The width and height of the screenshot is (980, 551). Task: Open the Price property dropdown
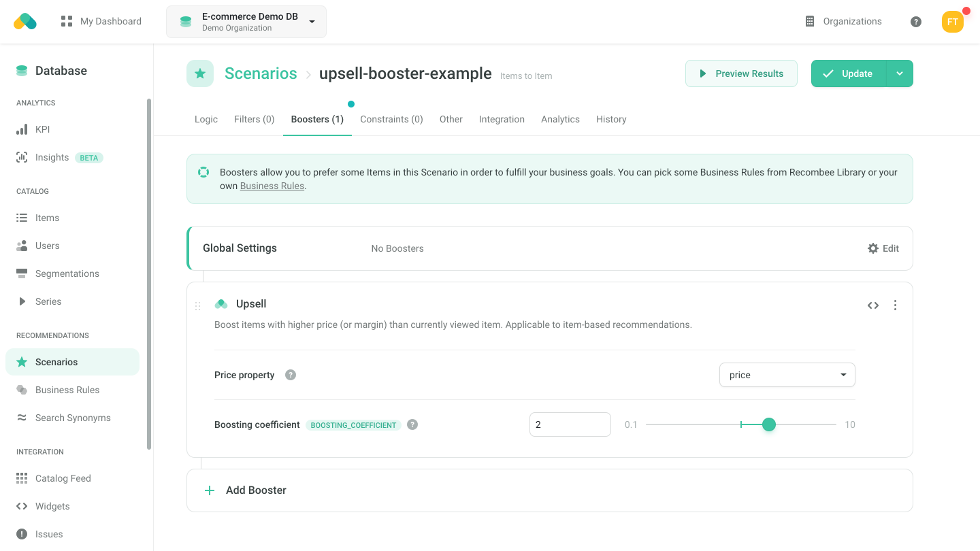coord(787,375)
